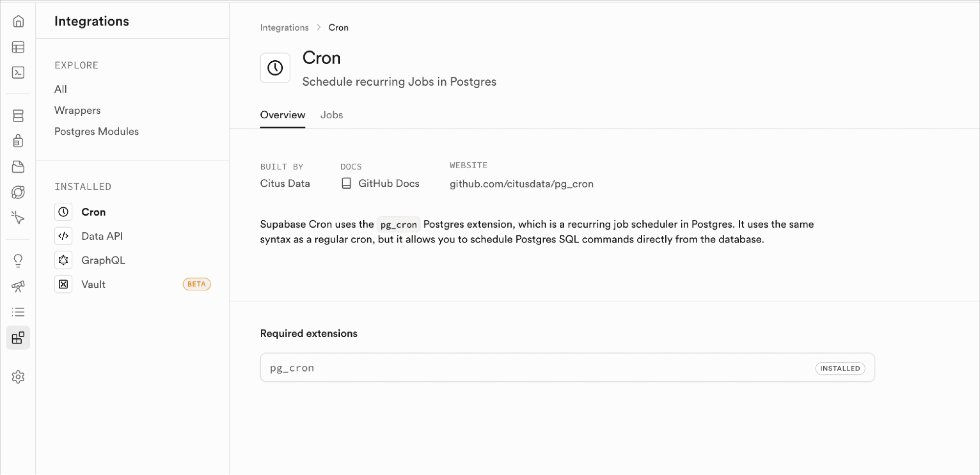Open the GitHub Docs link

click(388, 183)
